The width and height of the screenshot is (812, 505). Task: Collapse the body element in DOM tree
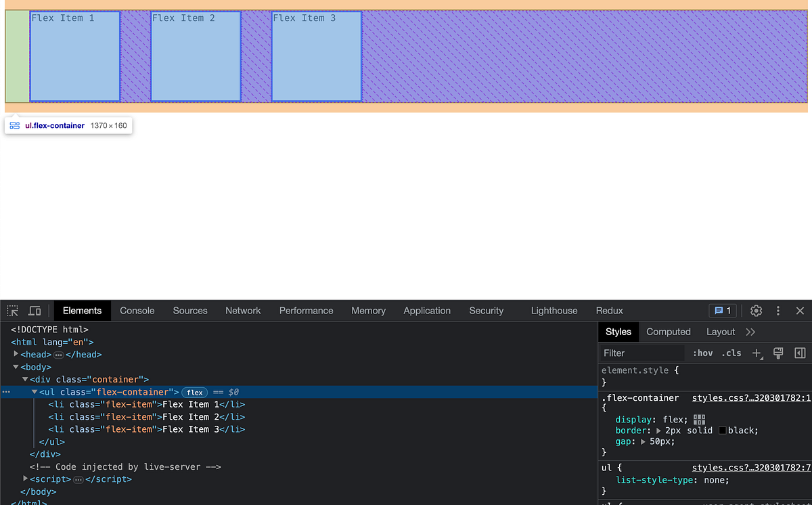[15, 366]
